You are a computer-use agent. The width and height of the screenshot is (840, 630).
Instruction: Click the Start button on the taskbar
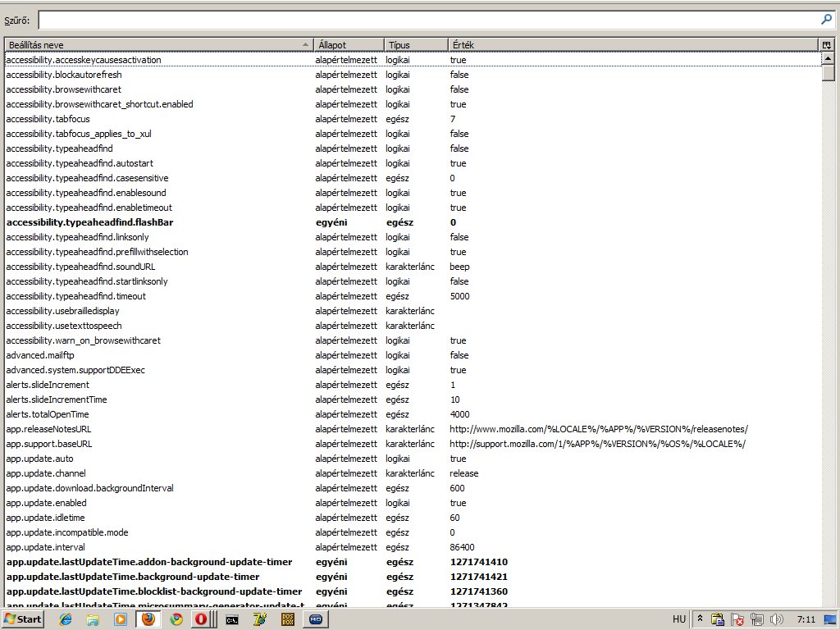pos(22,619)
